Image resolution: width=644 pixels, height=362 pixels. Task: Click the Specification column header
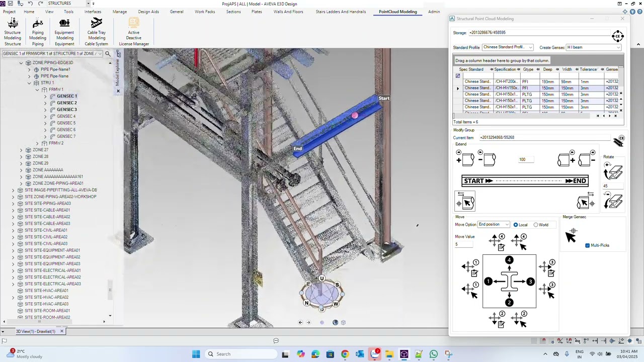click(505, 69)
